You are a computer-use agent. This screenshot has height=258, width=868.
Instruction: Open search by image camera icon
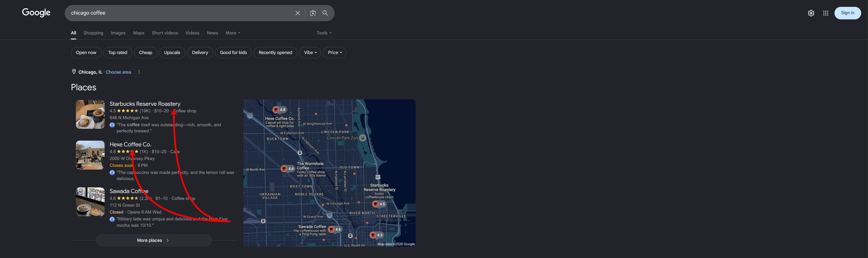pyautogui.click(x=313, y=13)
